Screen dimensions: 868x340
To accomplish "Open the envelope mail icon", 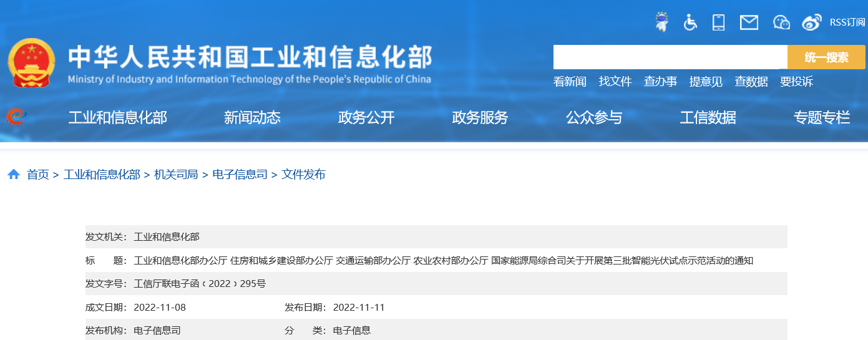I will tap(748, 22).
